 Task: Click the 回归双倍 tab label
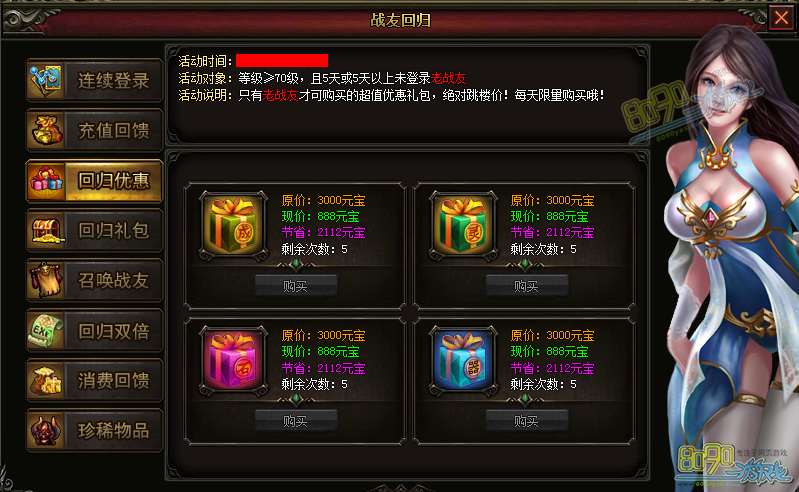pyautogui.click(x=113, y=331)
